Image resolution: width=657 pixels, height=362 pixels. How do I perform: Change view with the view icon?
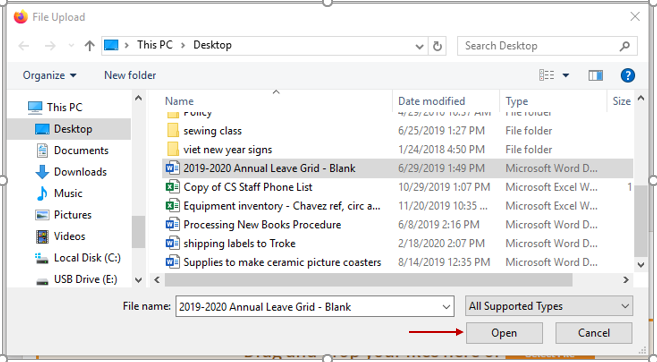546,75
